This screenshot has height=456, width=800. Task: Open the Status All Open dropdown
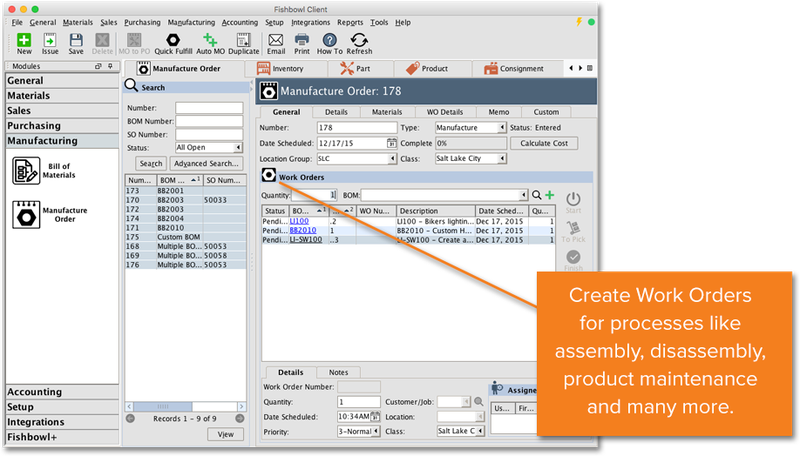(x=238, y=147)
